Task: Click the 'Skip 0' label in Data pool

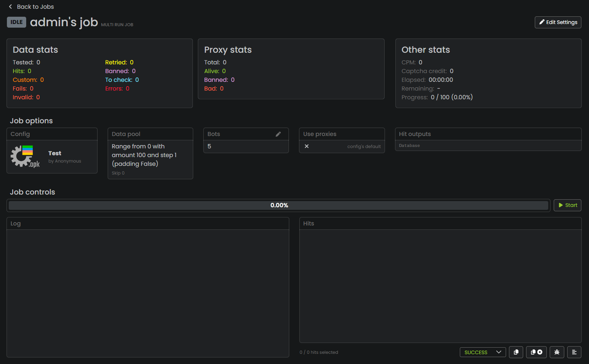Action: click(118, 173)
